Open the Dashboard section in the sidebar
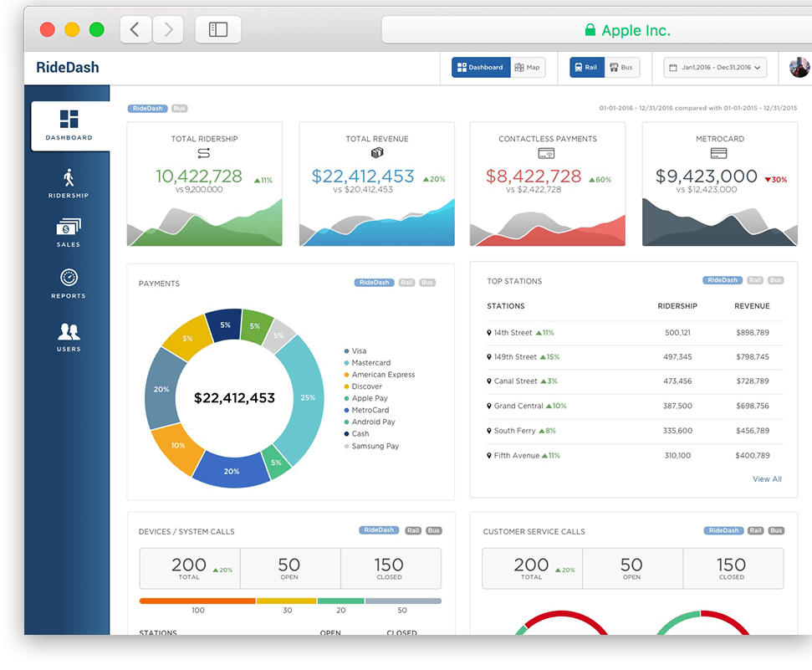 [69, 124]
